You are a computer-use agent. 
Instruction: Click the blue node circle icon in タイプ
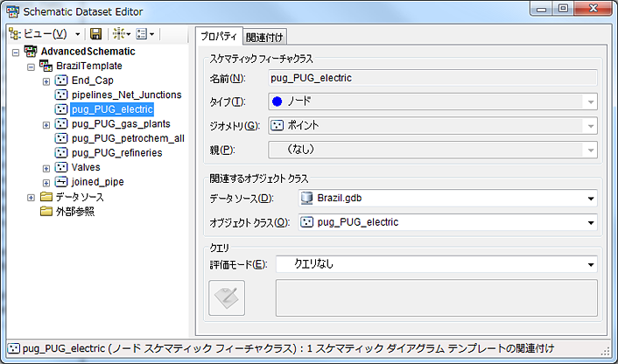pyautogui.click(x=277, y=101)
